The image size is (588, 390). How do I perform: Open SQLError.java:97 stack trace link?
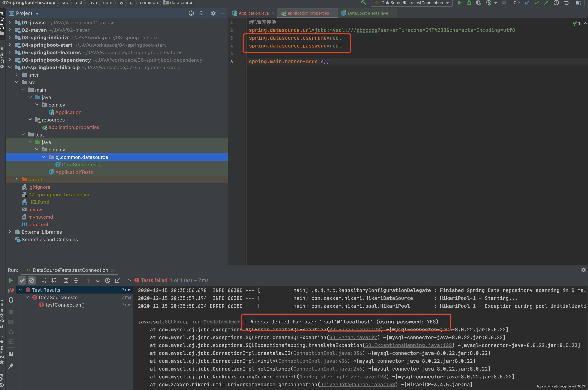[353, 337]
